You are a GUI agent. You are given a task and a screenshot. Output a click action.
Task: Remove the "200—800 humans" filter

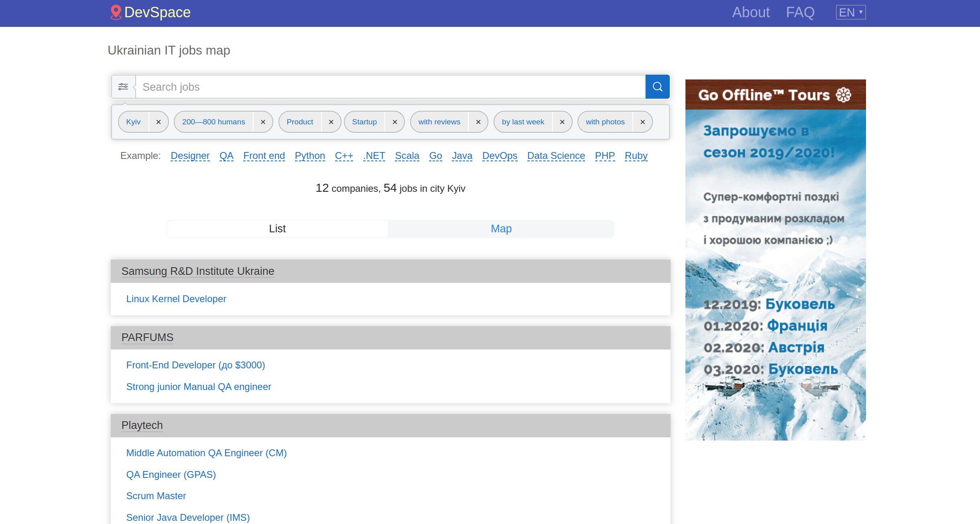pos(263,122)
